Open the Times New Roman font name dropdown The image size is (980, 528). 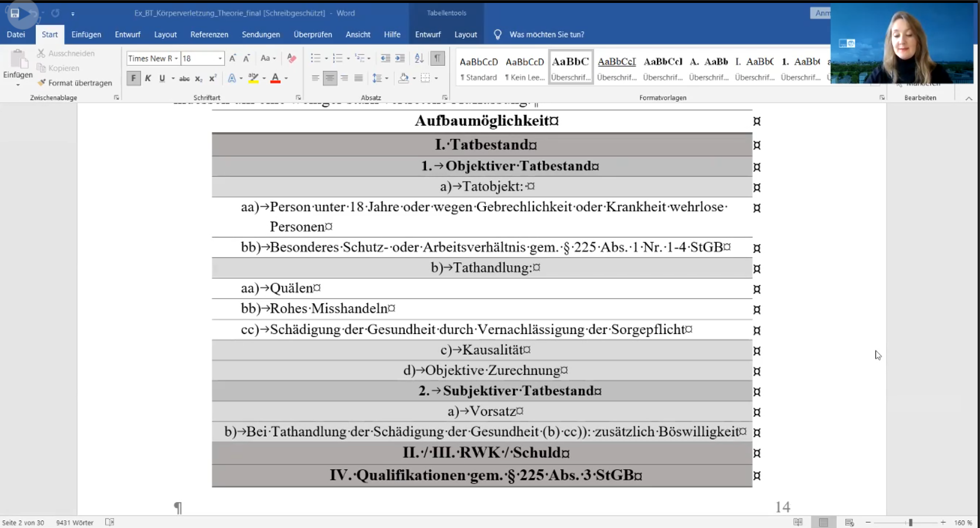(176, 58)
